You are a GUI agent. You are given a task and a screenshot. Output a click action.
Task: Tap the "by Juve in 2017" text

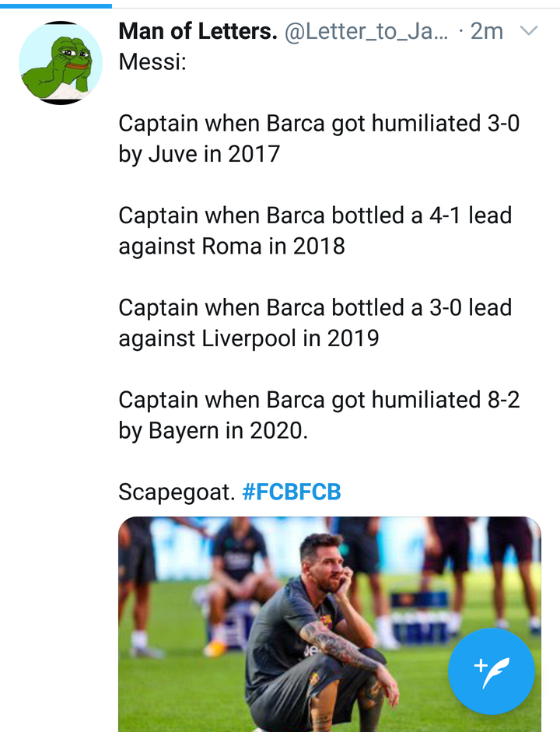pyautogui.click(x=198, y=153)
